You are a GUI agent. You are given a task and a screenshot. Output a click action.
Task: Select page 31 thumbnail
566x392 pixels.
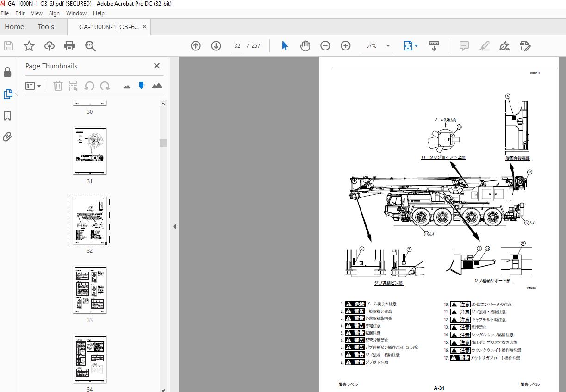click(x=90, y=151)
